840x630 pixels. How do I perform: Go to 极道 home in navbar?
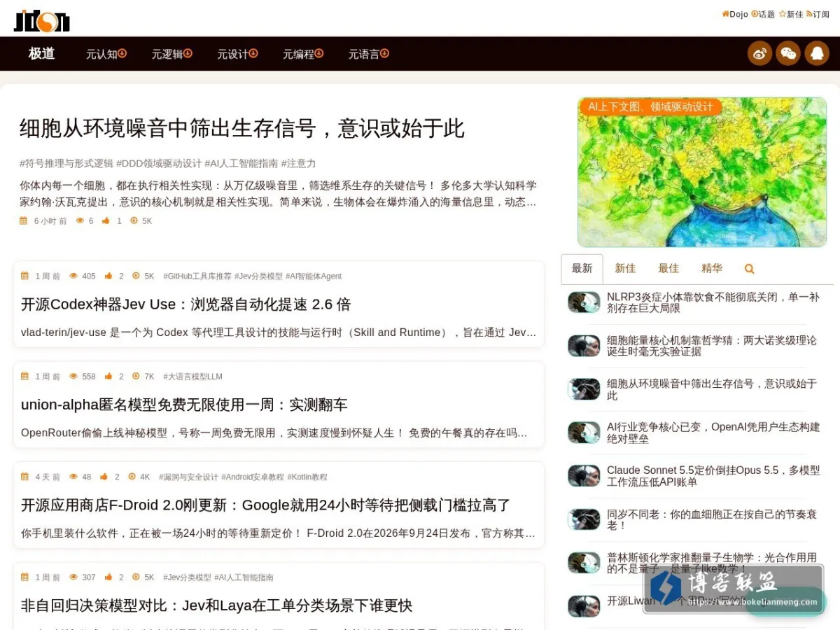pyautogui.click(x=41, y=53)
